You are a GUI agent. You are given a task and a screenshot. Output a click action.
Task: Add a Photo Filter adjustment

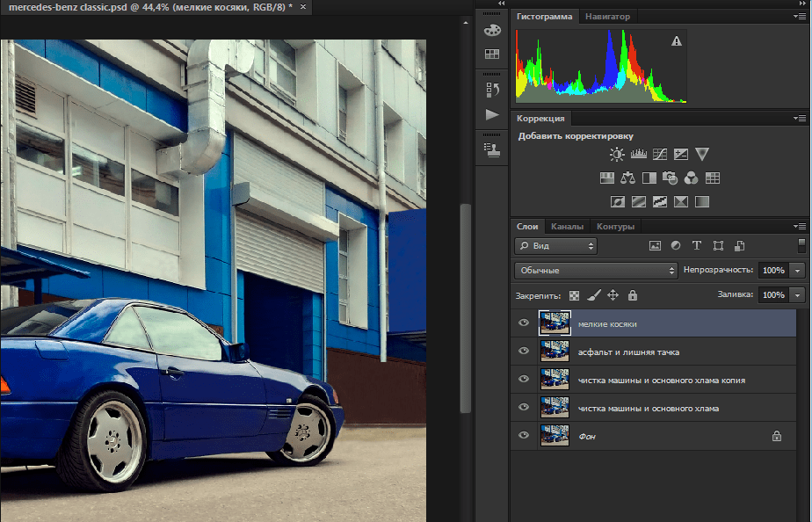pyautogui.click(x=671, y=178)
